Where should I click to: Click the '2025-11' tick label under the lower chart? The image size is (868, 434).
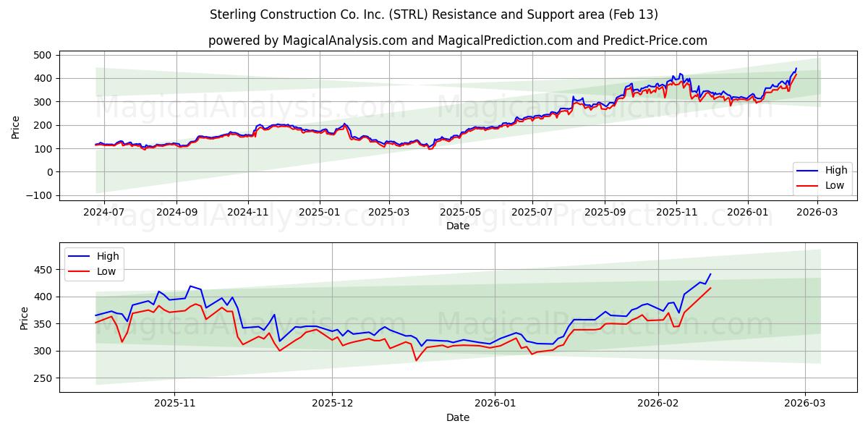[x=175, y=404]
